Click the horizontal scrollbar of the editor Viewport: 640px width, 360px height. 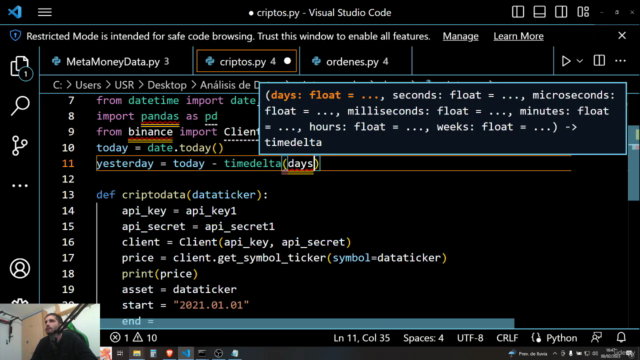[307, 323]
